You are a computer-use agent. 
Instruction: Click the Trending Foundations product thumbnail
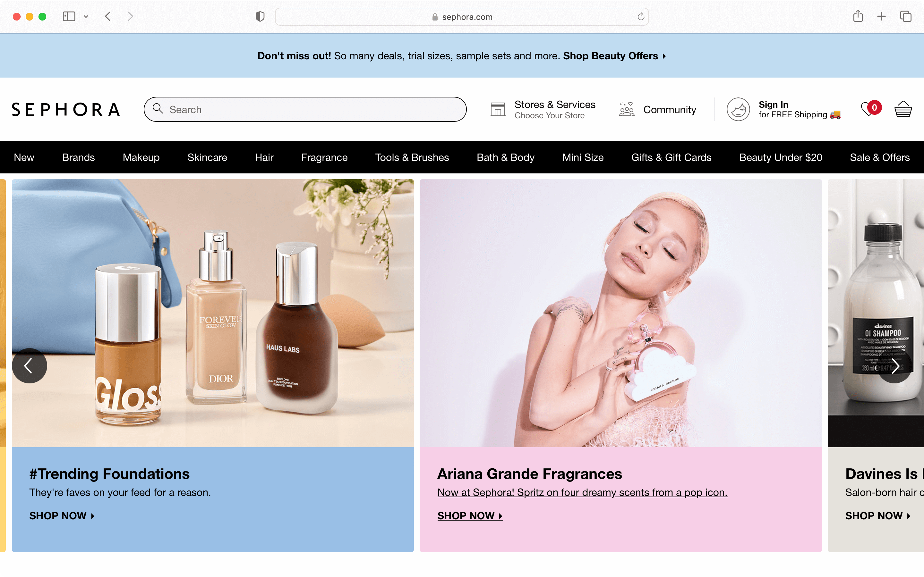211,313
